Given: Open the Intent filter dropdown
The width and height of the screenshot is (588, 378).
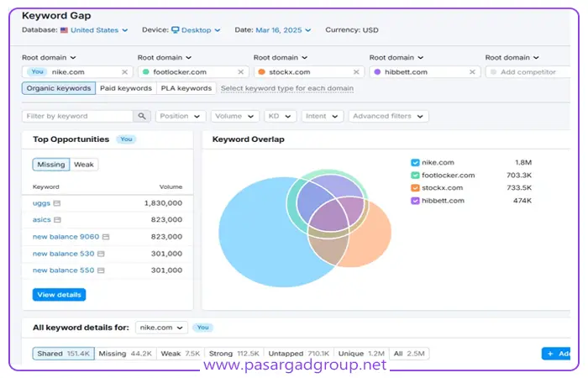Looking at the screenshot, I should tap(322, 116).
